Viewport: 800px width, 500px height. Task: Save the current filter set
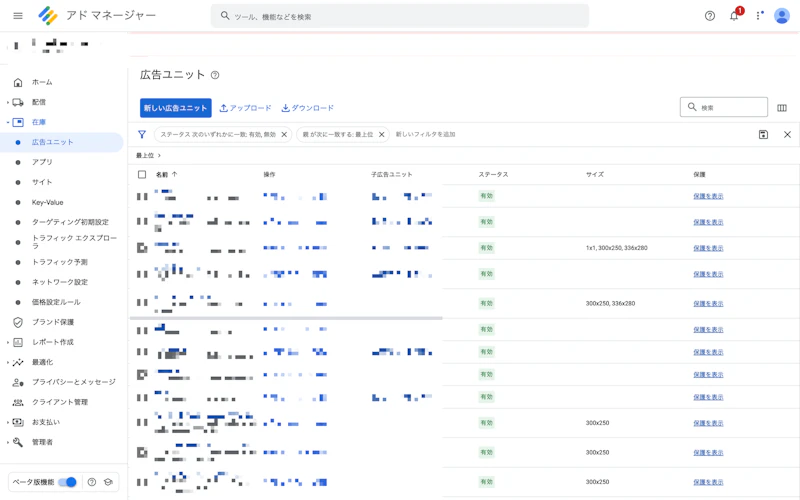tap(763, 135)
